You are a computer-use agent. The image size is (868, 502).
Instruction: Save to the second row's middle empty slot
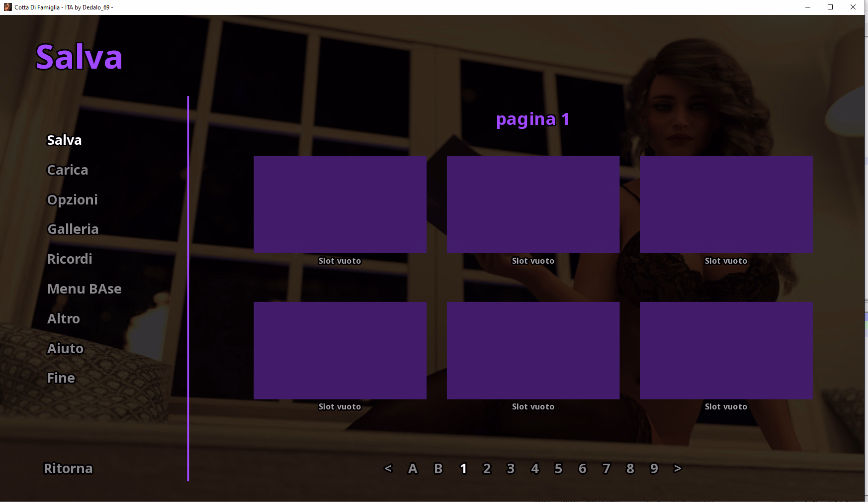(x=533, y=357)
